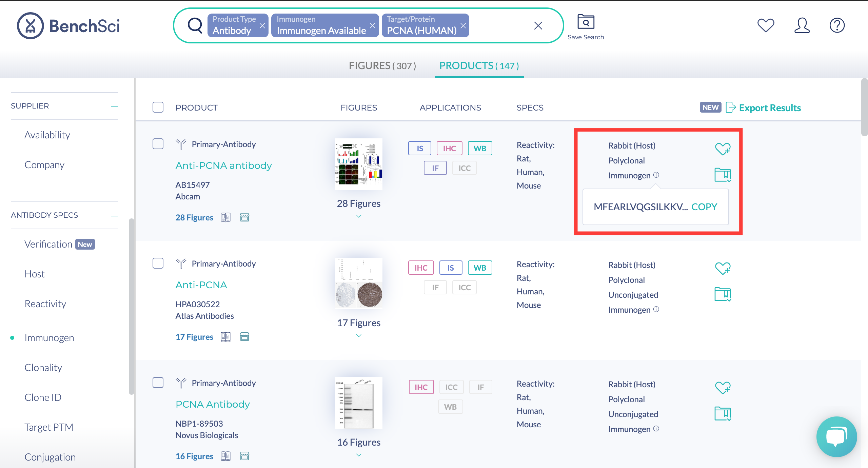The image size is (868, 468).
Task: Open the chat bubble widget
Action: (836, 437)
